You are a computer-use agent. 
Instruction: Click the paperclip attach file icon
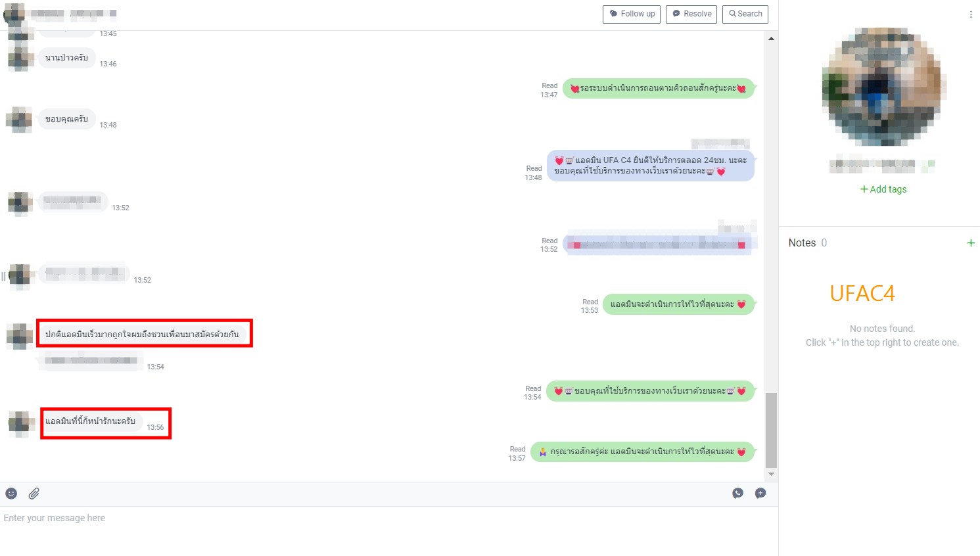[34, 494]
